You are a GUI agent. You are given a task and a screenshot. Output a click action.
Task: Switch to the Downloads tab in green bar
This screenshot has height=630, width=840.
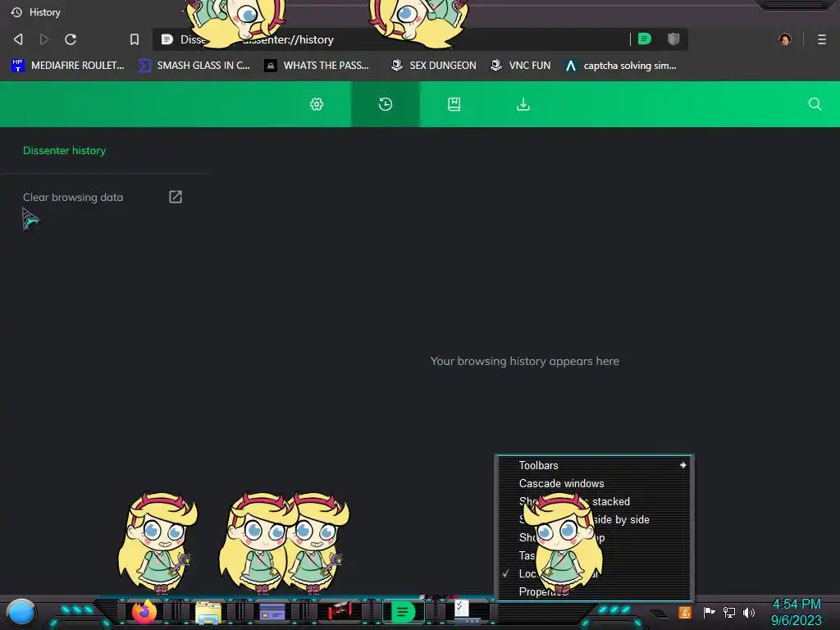tap(523, 104)
